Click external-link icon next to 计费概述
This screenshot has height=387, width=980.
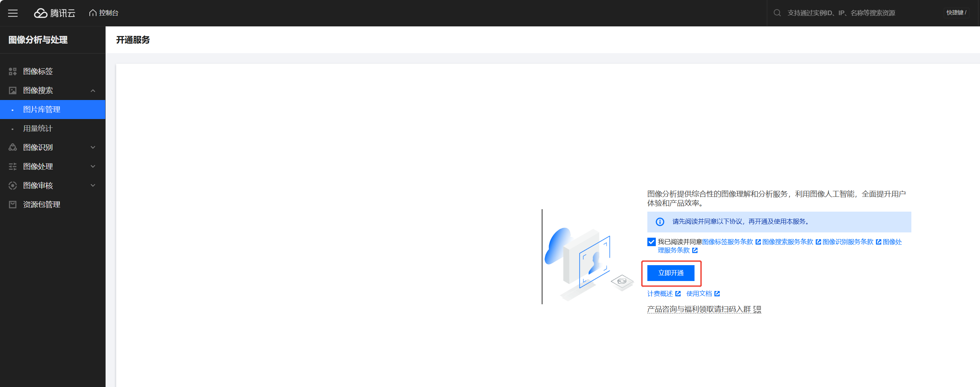point(678,294)
